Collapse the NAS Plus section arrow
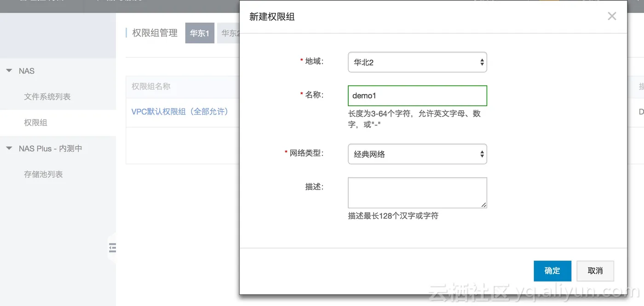 click(x=9, y=148)
